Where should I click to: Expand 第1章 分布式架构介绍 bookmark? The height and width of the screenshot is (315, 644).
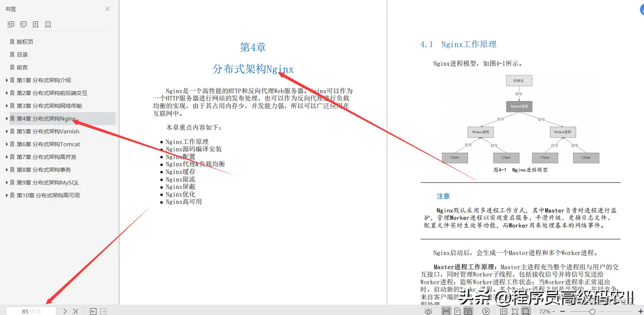pyautogui.click(x=7, y=80)
